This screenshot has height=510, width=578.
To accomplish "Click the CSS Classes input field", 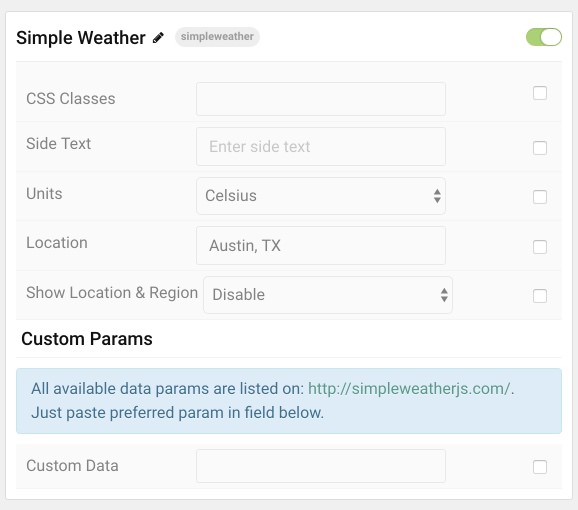I will pyautogui.click(x=321, y=99).
